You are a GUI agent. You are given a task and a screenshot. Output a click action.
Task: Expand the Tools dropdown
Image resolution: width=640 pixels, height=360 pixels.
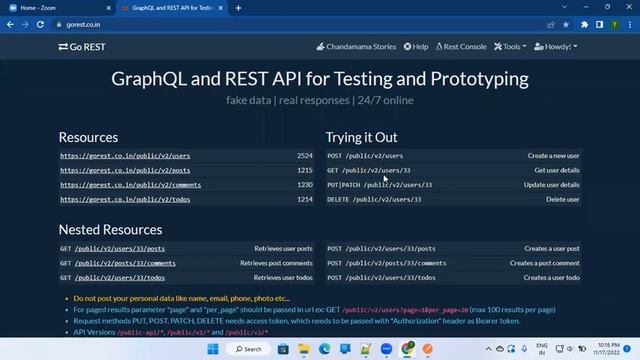point(510,47)
